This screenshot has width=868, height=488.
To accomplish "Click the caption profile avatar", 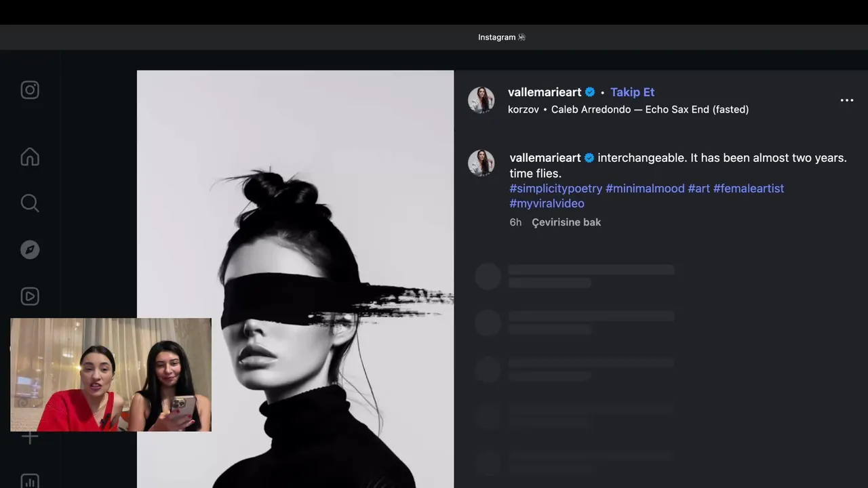I will tap(481, 163).
